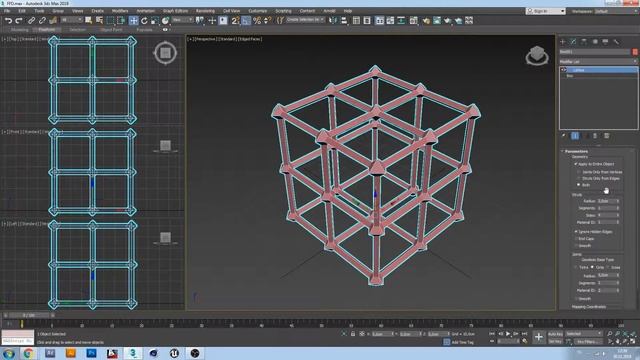Screen dimensions: 640x360
Task: Click the Play Animation button
Action: coord(508,334)
